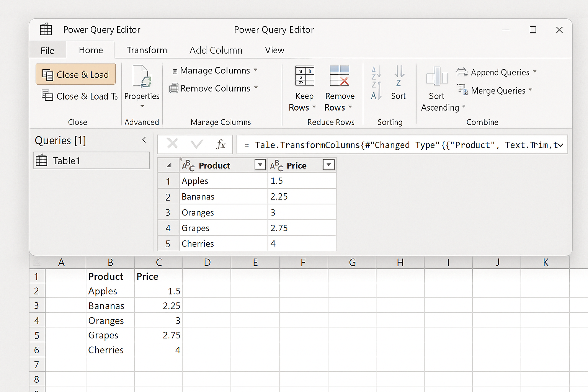Image resolution: width=588 pixels, height=392 pixels.
Task: Click the sort A-Z ascending icon
Action: pyautogui.click(x=376, y=83)
